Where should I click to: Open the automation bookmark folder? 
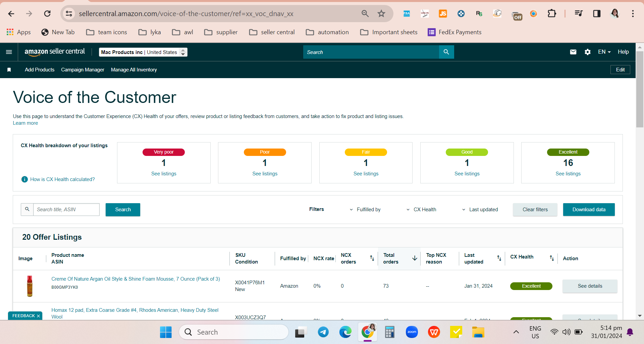(327, 32)
